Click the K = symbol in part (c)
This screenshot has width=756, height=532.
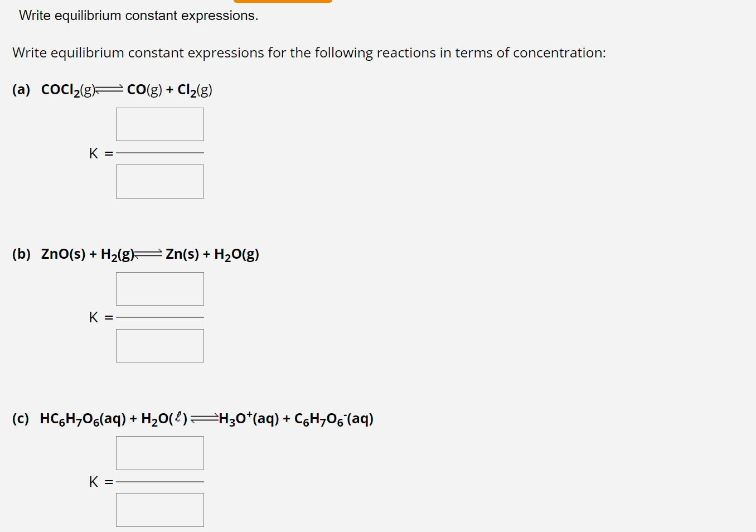pyautogui.click(x=101, y=481)
